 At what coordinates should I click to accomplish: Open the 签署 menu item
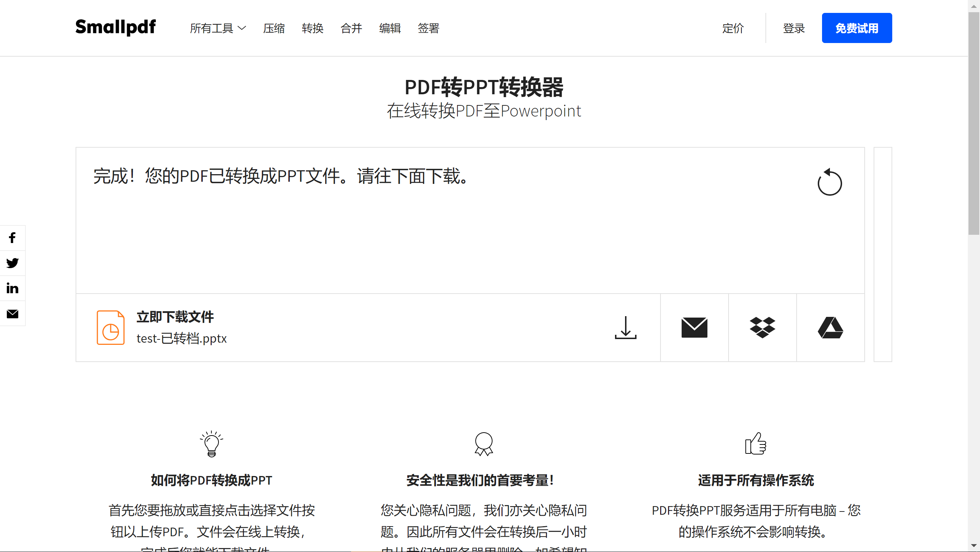pos(428,28)
